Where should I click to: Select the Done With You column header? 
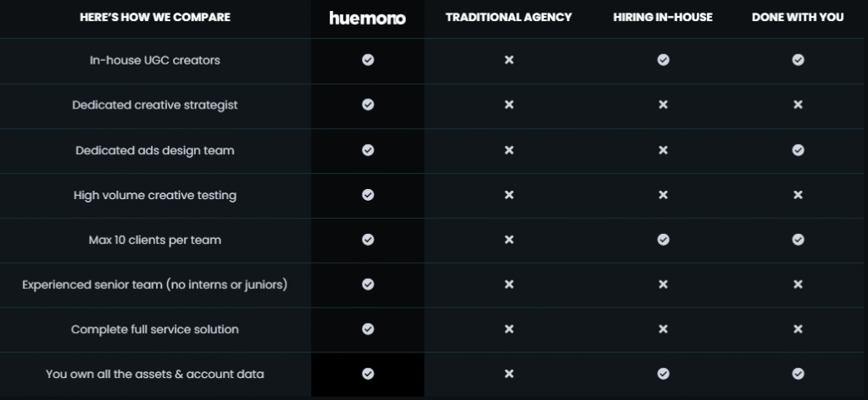point(798,17)
